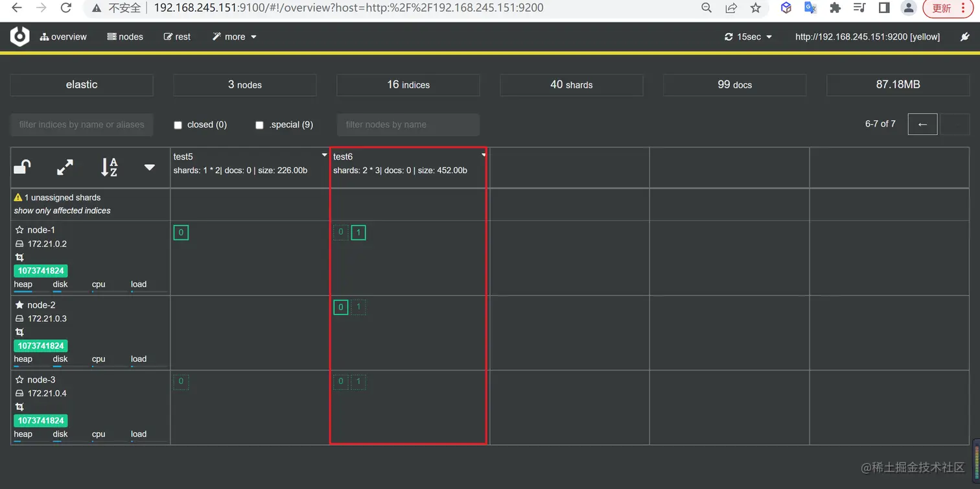Open the cluster actions dropdown caret

(150, 167)
